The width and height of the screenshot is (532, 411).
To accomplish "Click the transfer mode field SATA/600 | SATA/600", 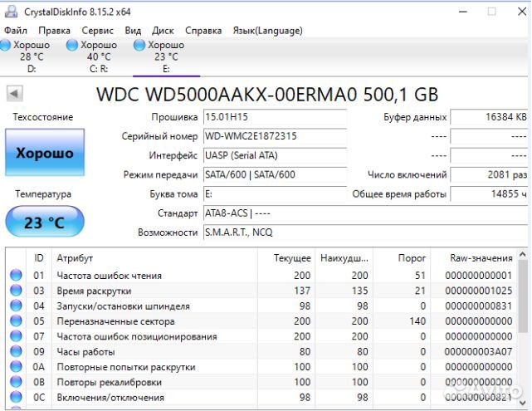I will coord(276,175).
